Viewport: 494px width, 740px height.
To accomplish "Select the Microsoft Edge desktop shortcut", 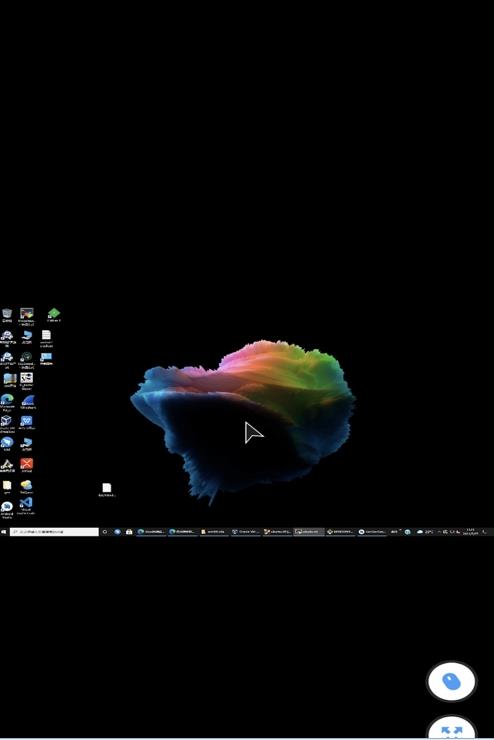I will [7, 403].
